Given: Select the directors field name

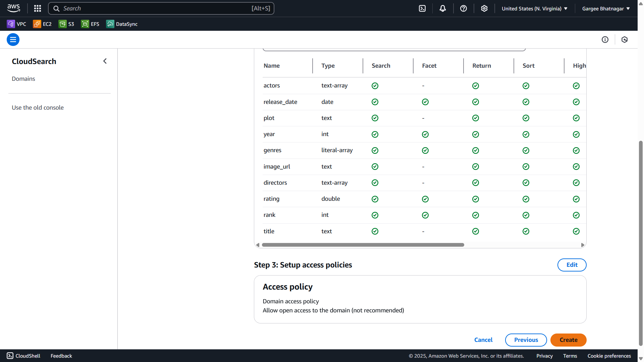Looking at the screenshot, I should click(x=275, y=183).
